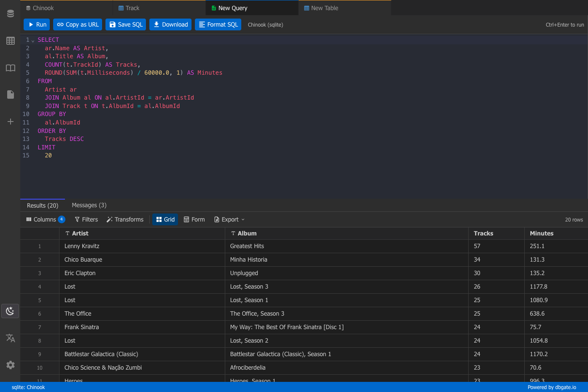Download the query results
This screenshot has height=392, width=588.
pyautogui.click(x=170, y=24)
